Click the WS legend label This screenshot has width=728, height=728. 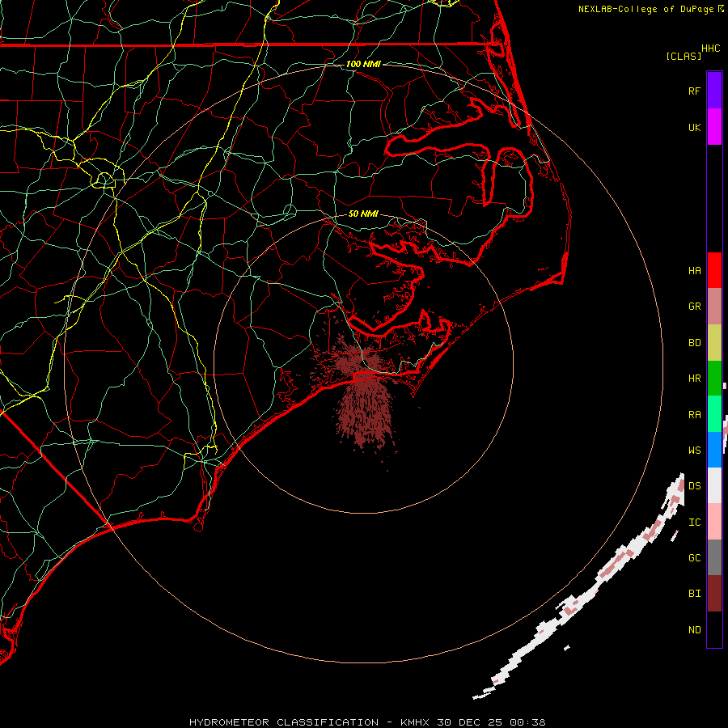pyautogui.click(x=694, y=450)
